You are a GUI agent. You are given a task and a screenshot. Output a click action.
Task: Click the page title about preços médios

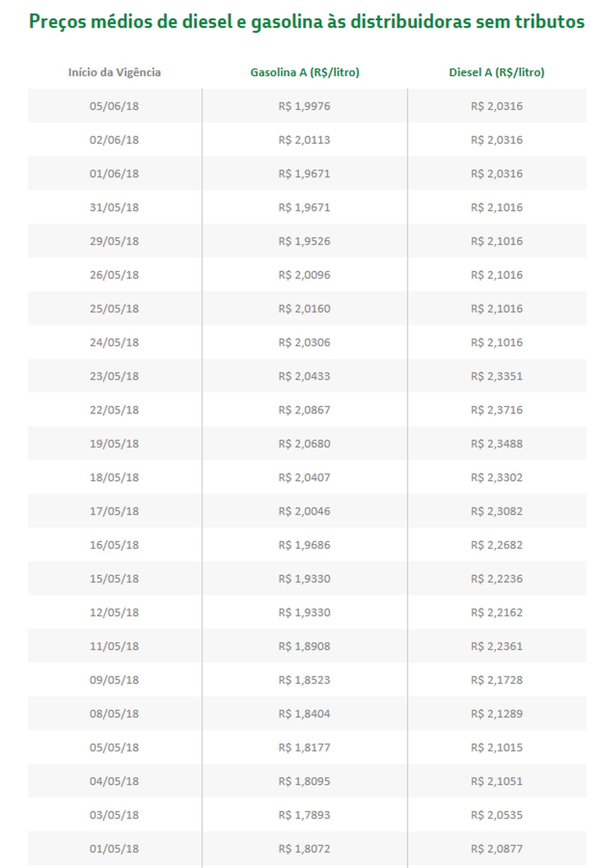pos(307,22)
